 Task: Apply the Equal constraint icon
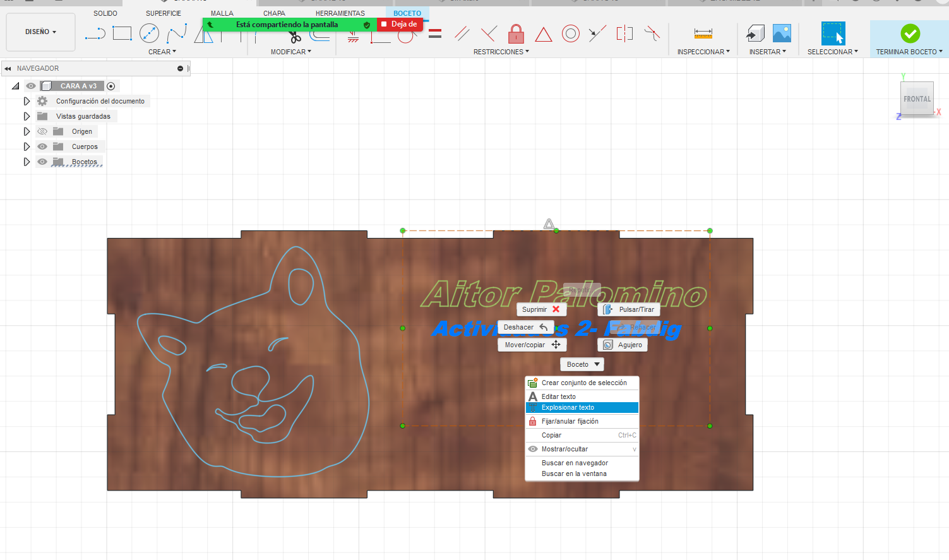[x=435, y=33]
